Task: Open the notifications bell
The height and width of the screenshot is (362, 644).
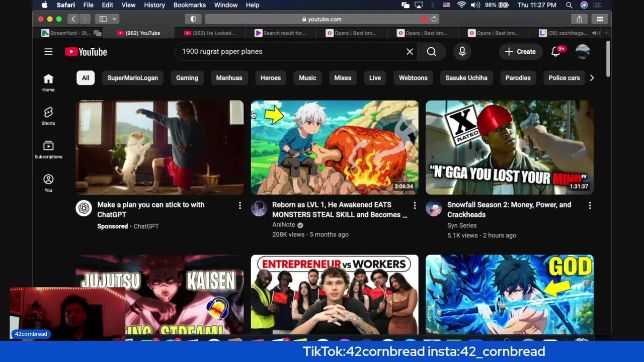Action: coord(556,51)
